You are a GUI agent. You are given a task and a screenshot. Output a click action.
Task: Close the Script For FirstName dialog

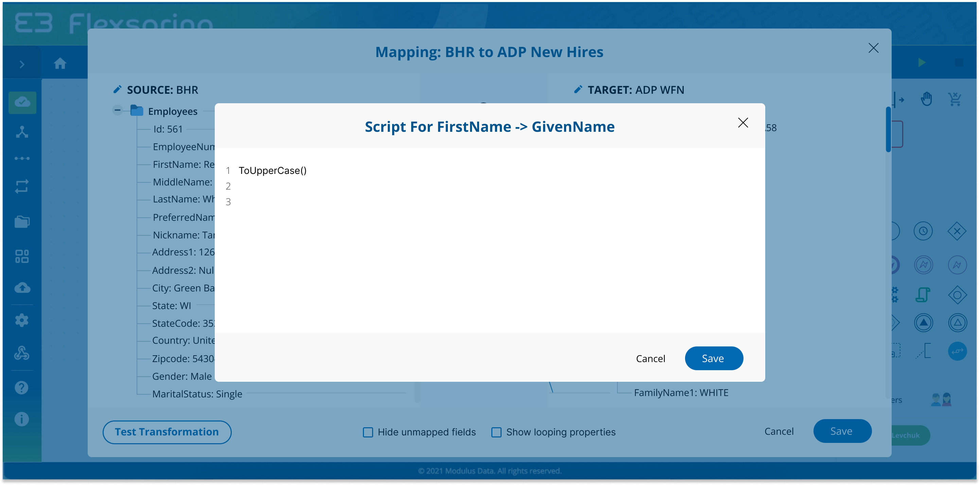(x=742, y=123)
